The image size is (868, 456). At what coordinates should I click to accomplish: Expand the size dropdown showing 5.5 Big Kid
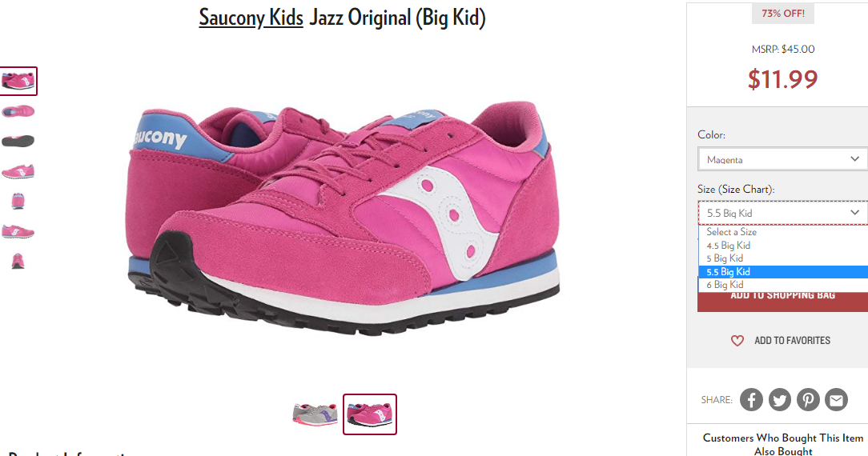[783, 213]
